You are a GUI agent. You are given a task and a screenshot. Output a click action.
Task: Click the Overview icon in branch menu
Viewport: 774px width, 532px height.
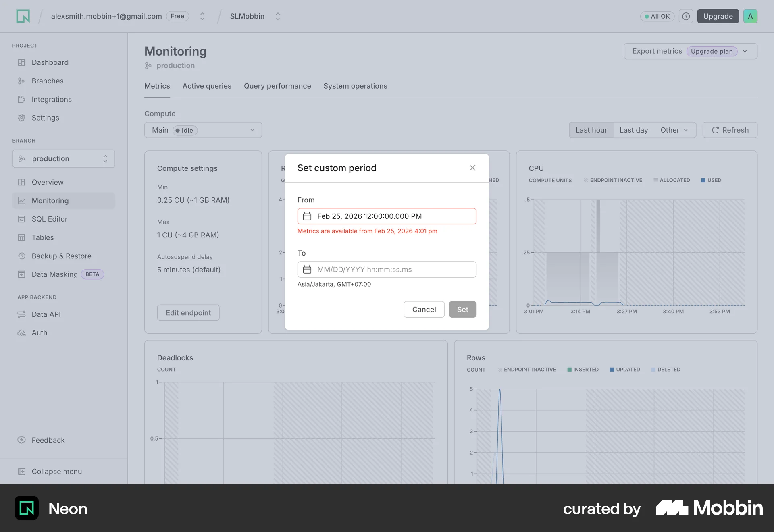tap(21, 182)
